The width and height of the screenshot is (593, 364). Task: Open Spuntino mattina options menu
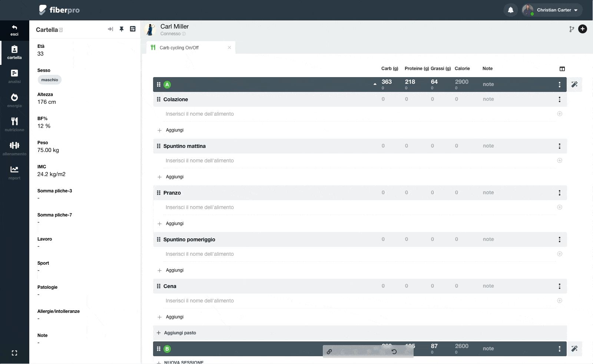[x=560, y=146]
